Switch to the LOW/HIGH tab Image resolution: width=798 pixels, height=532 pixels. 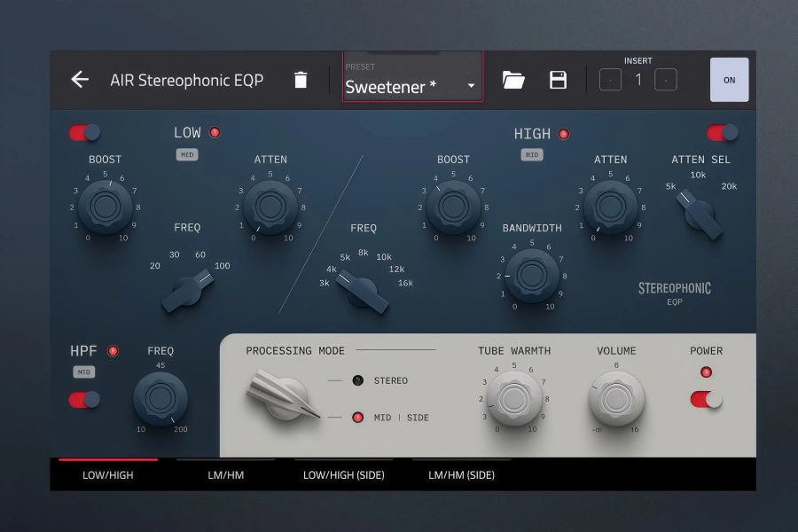coord(108,474)
